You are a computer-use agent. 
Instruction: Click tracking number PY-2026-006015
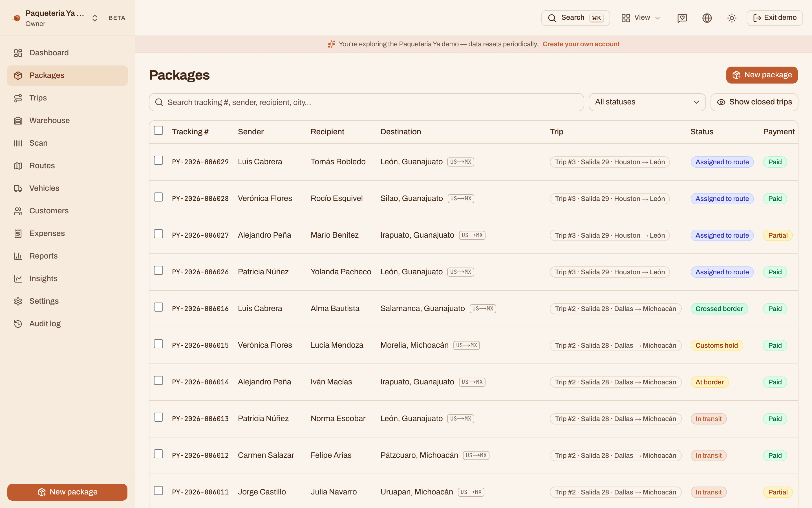pyautogui.click(x=200, y=345)
